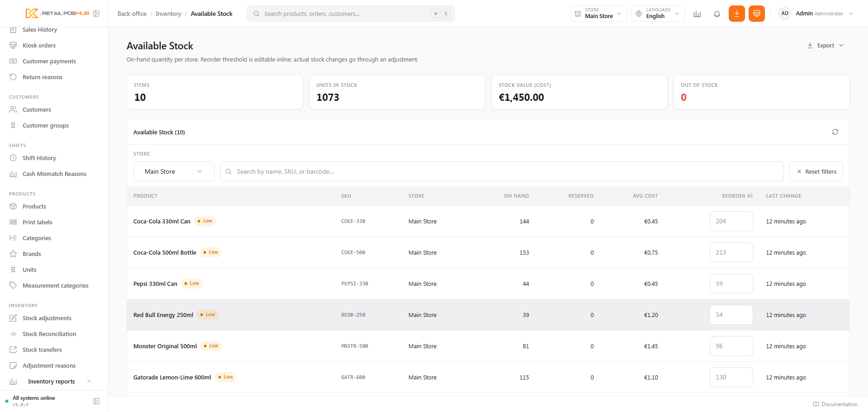Collapse the Inventory reports section
This screenshot has height=412, width=868.
[x=89, y=382]
